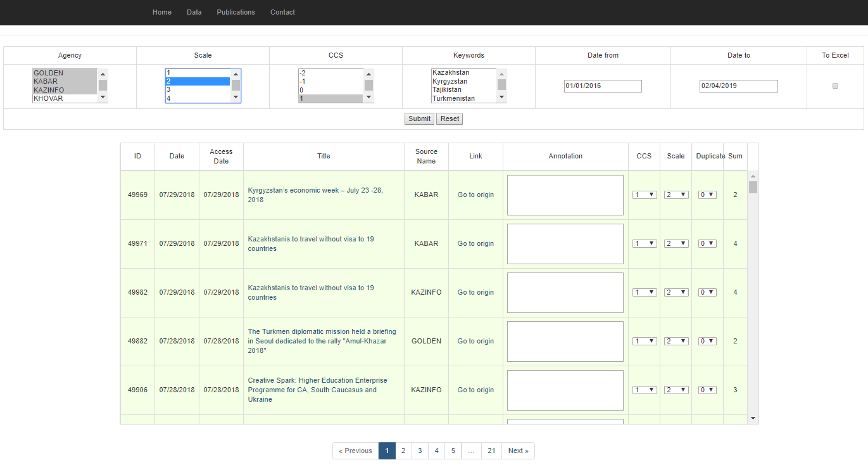Open Duplicate dropdown for ID 49982
868x467 pixels.
click(x=707, y=292)
